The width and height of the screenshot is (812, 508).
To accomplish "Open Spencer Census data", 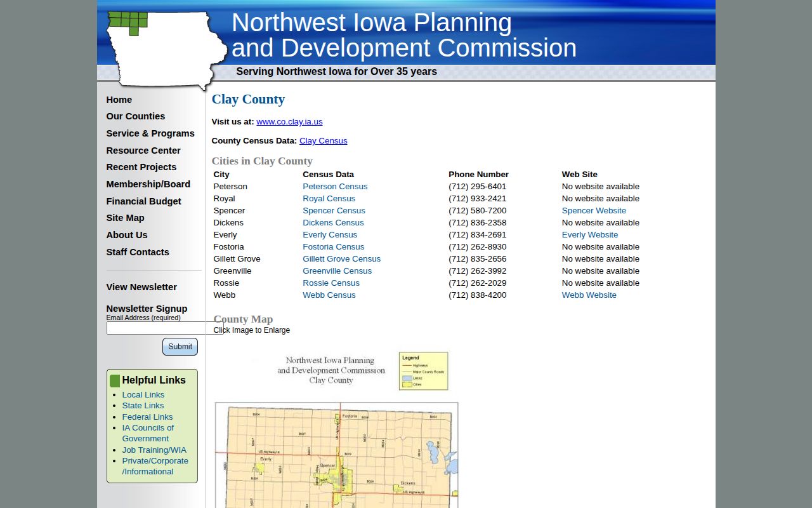I will pyautogui.click(x=334, y=211).
